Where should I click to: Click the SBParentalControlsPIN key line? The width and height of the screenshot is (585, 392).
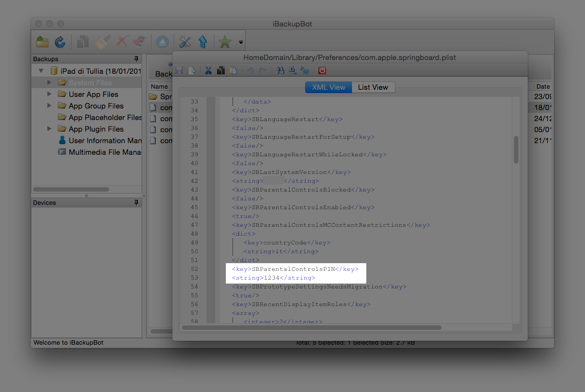[295, 269]
